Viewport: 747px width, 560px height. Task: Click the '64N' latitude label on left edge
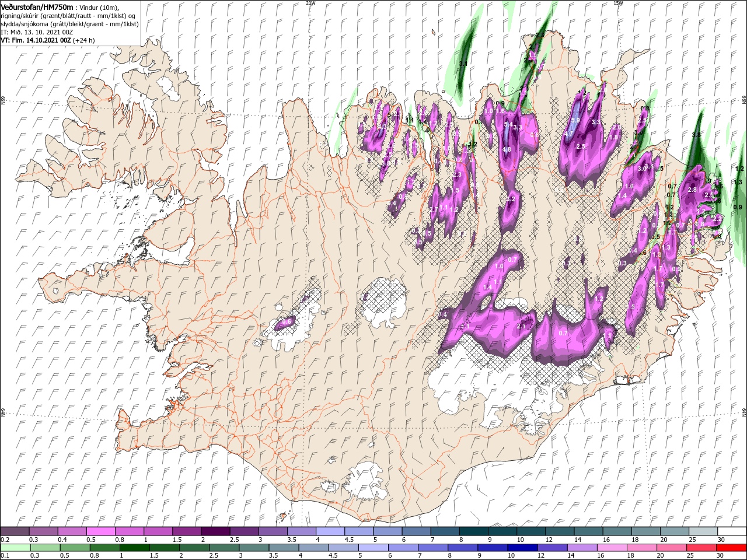coord(3,412)
